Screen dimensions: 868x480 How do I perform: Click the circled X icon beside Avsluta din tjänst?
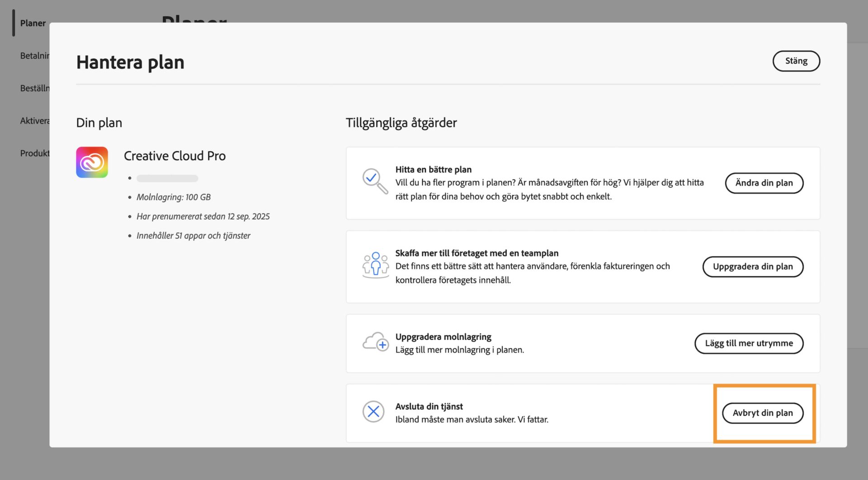point(374,412)
